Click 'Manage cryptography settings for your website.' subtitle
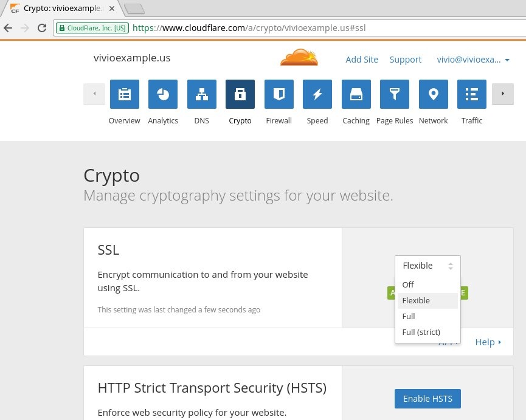Screen dimensions: 526x420 point(238,196)
